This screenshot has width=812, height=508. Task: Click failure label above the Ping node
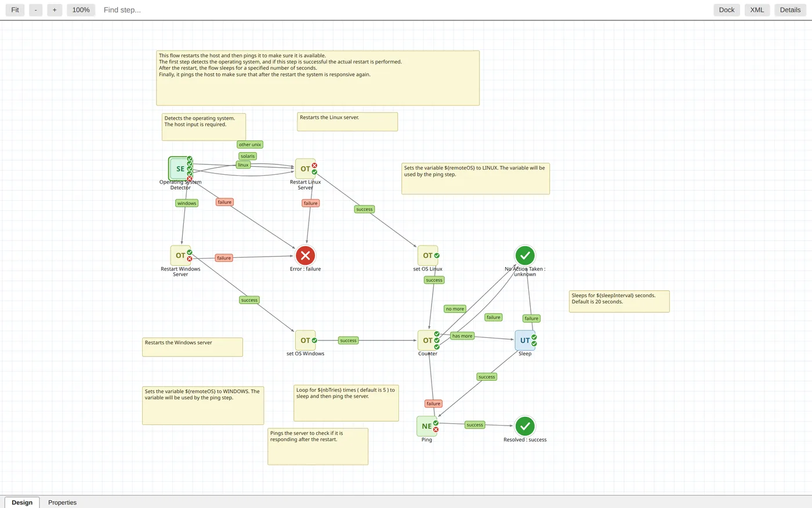click(x=433, y=403)
